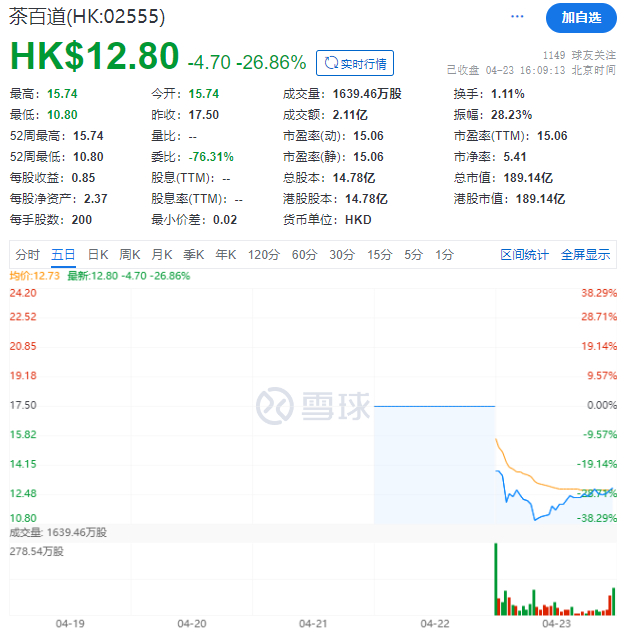
Task: Click the 04-19 date label on chart axis
Action: click(70, 624)
